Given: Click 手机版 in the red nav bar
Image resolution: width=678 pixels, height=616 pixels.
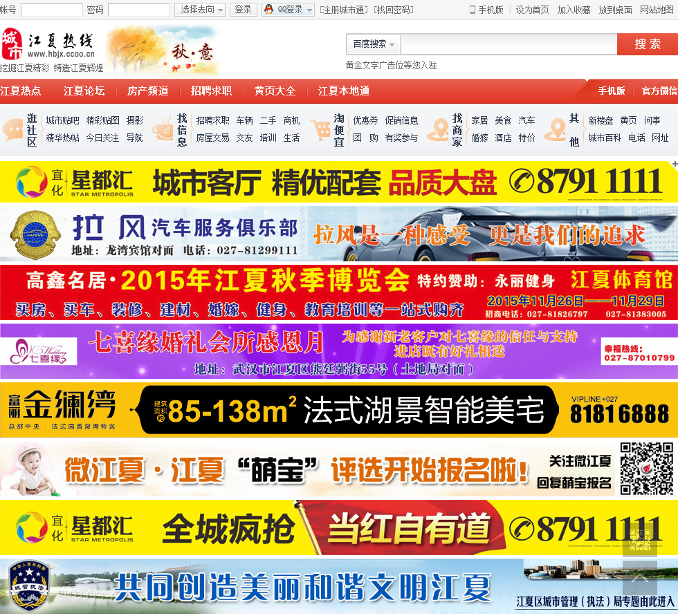Looking at the screenshot, I should 612,91.
